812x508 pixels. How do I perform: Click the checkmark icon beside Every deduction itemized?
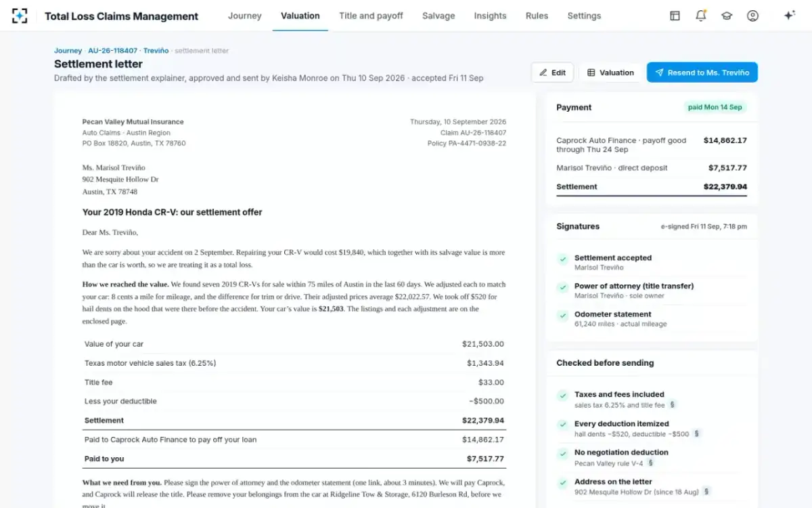click(562, 425)
